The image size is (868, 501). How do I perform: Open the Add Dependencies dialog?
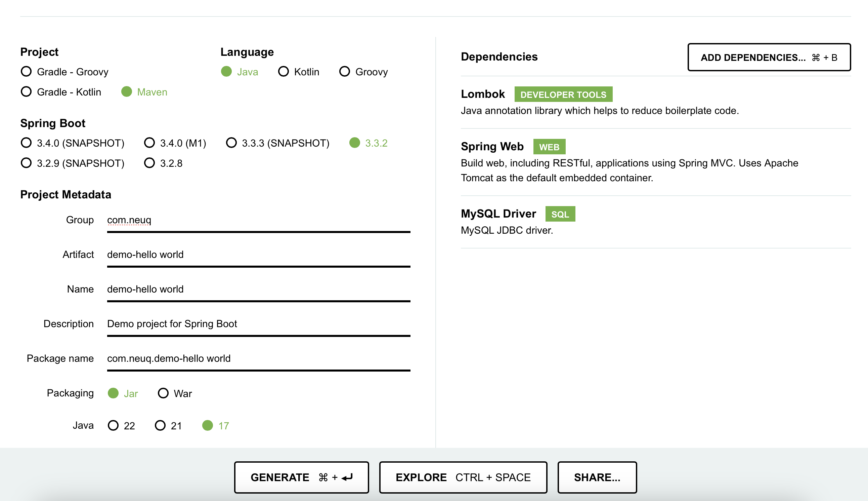(769, 57)
